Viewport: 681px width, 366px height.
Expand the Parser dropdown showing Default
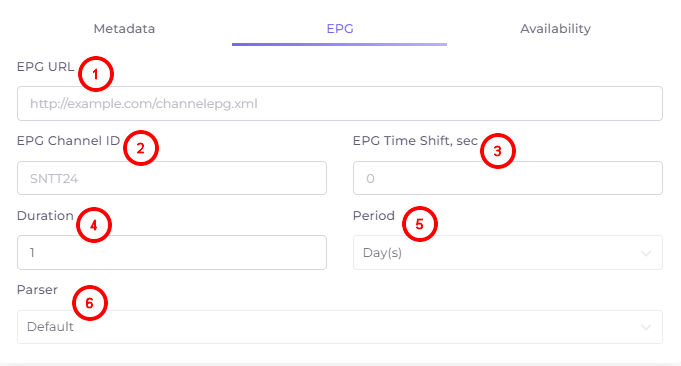pyautogui.click(x=340, y=326)
